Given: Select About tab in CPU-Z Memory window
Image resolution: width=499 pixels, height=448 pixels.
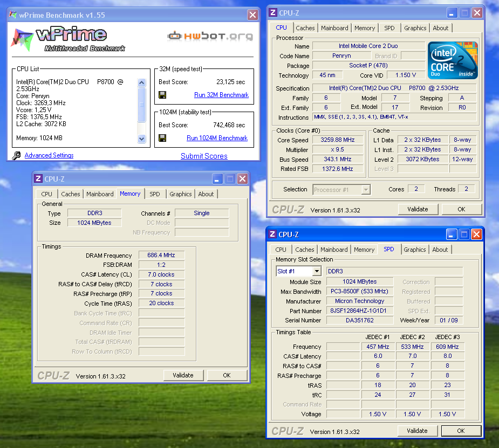Looking at the screenshot, I should tap(206, 194).
